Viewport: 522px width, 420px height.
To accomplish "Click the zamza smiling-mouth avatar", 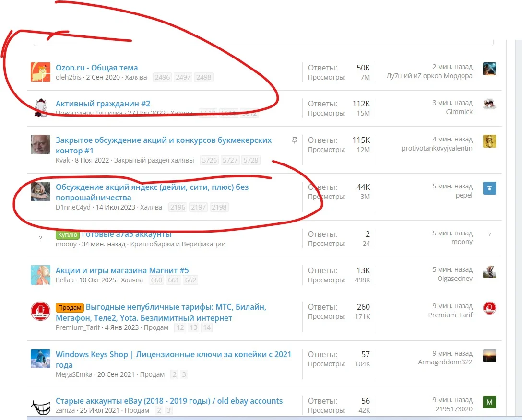I will pyautogui.click(x=41, y=407).
